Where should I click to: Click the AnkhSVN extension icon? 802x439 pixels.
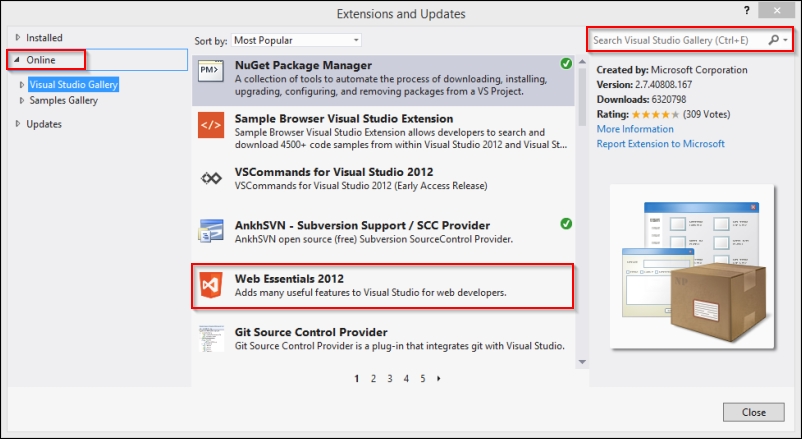[x=210, y=231]
